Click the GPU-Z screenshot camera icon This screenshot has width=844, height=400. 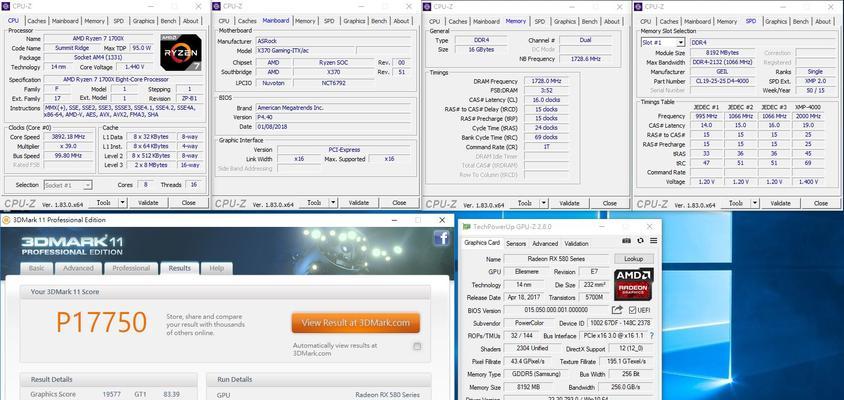coord(626,241)
